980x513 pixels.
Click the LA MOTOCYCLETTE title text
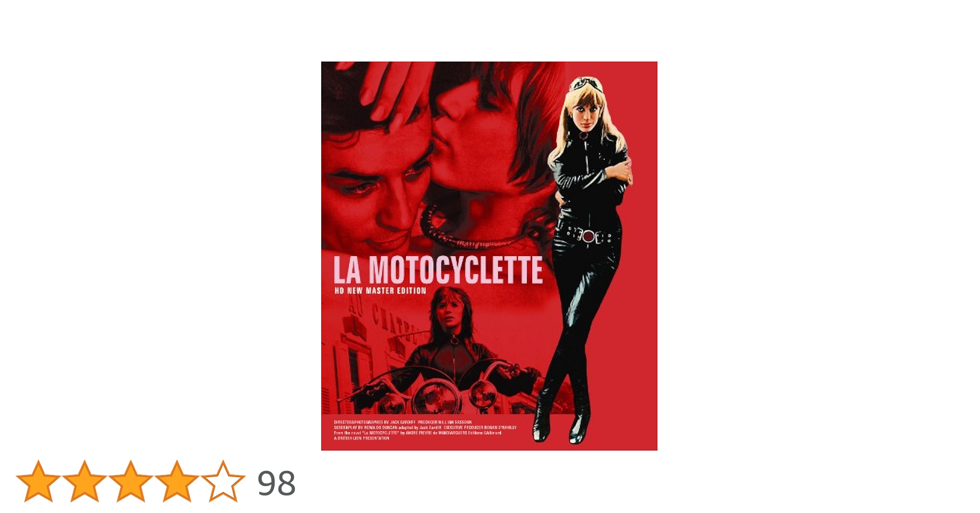pos(438,270)
